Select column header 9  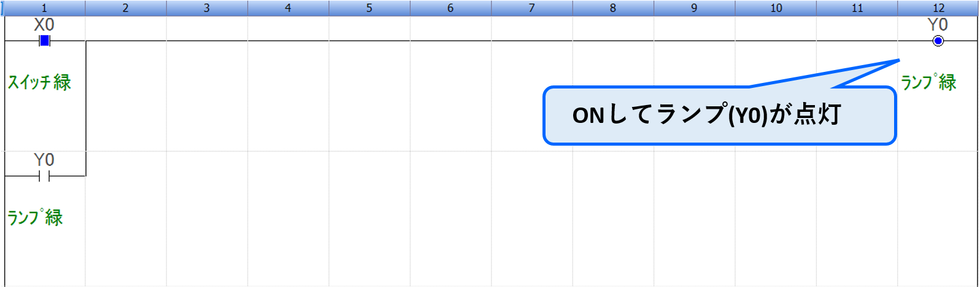[x=694, y=8]
